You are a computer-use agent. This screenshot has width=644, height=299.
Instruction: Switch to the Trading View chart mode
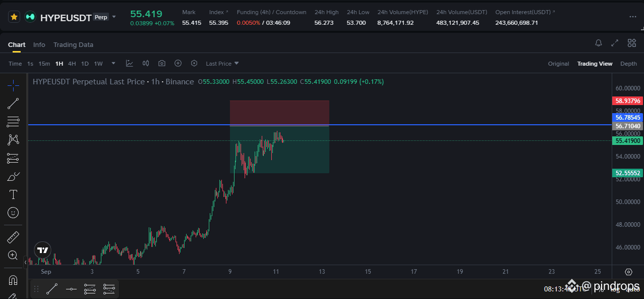point(595,64)
